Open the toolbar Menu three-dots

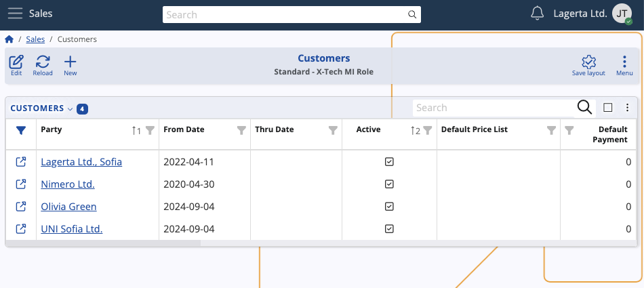pos(624,65)
